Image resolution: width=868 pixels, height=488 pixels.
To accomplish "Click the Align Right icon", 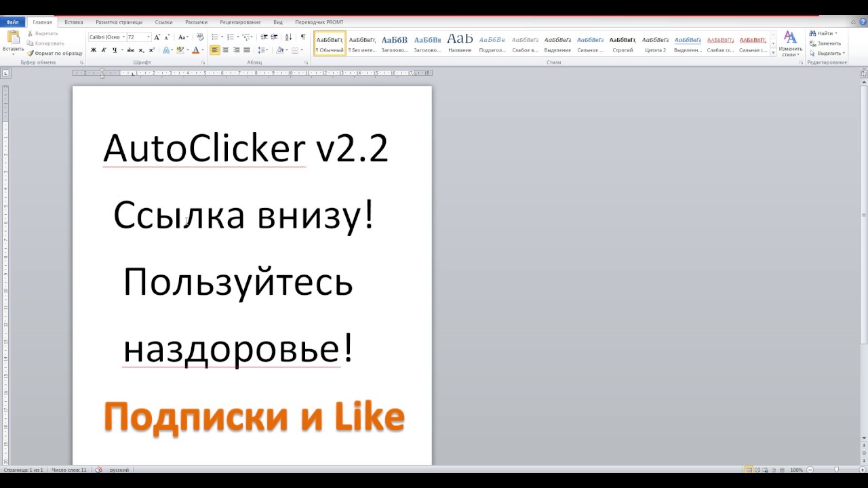I will 236,50.
